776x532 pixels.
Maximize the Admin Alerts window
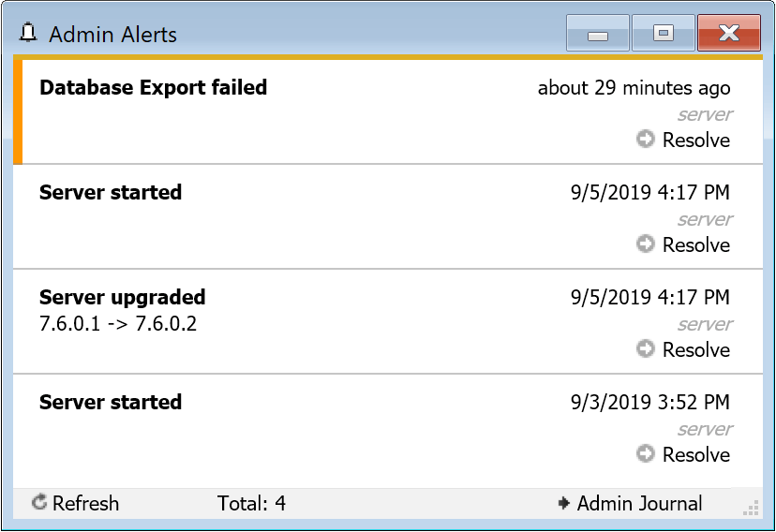663,34
